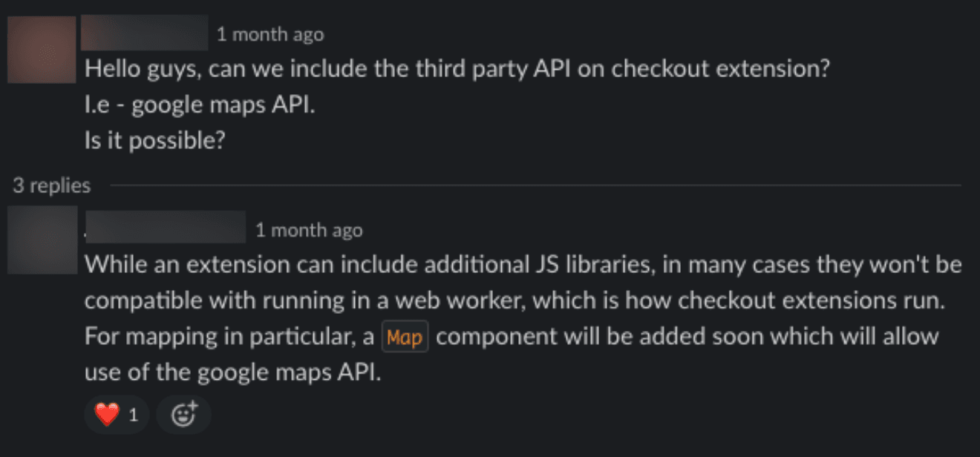
Task: Click the reply author's redacted username
Action: pyautogui.click(x=167, y=229)
